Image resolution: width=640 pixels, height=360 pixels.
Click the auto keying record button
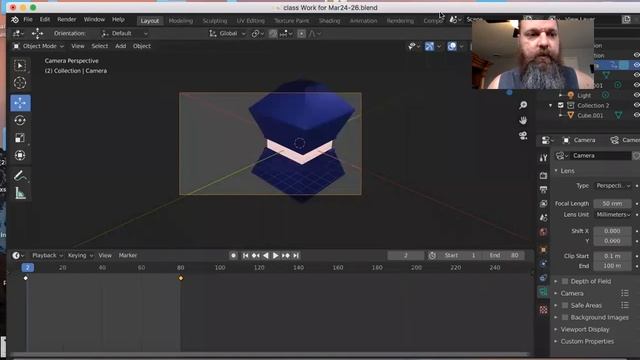[233, 256]
